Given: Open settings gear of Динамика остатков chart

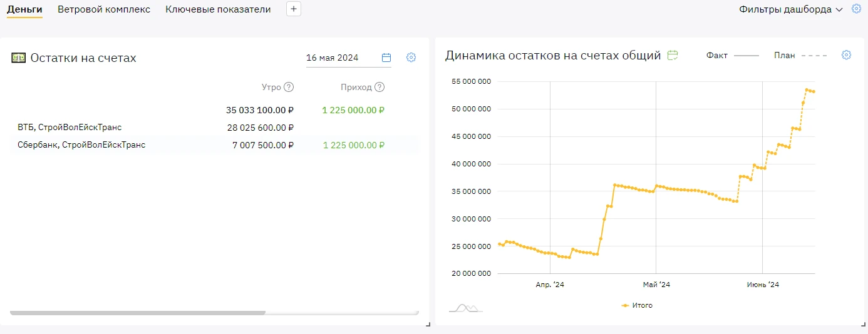Looking at the screenshot, I should coord(846,55).
